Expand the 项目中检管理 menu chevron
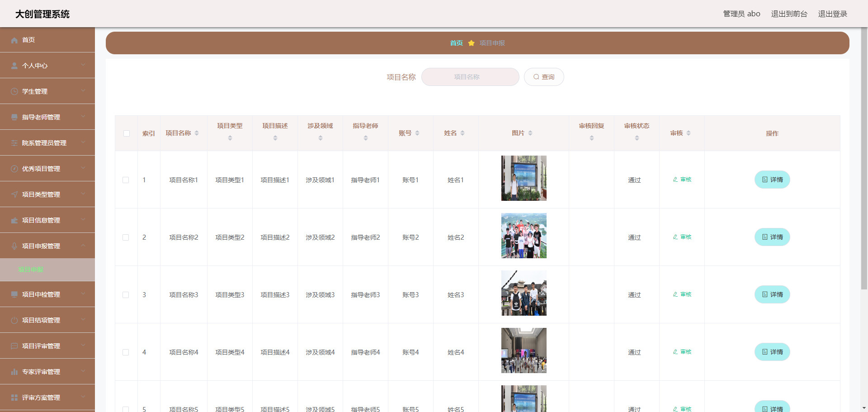The image size is (868, 412). (83, 294)
